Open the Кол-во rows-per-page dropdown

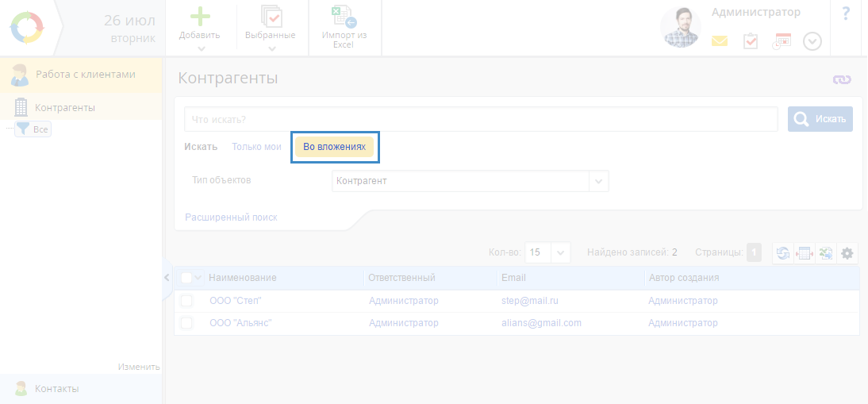click(x=561, y=252)
